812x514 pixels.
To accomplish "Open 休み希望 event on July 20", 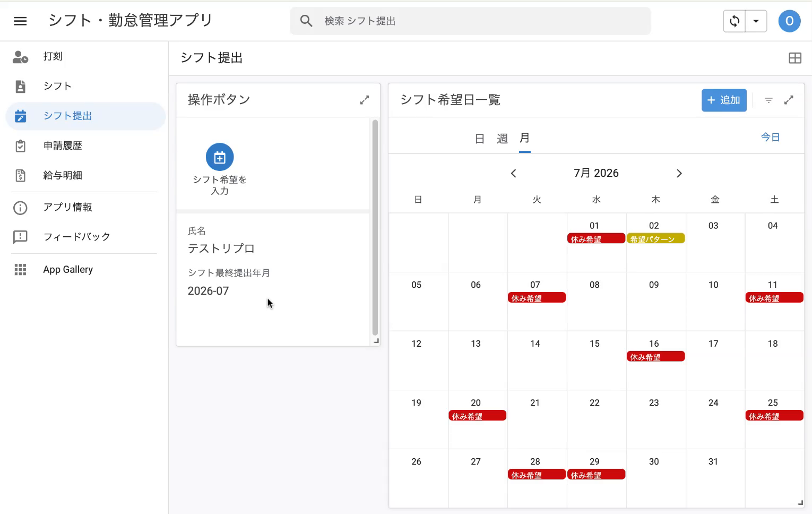I will [477, 416].
